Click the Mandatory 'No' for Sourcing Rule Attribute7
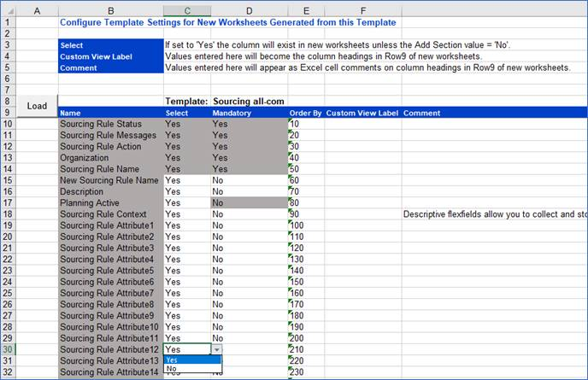 pyautogui.click(x=250, y=293)
